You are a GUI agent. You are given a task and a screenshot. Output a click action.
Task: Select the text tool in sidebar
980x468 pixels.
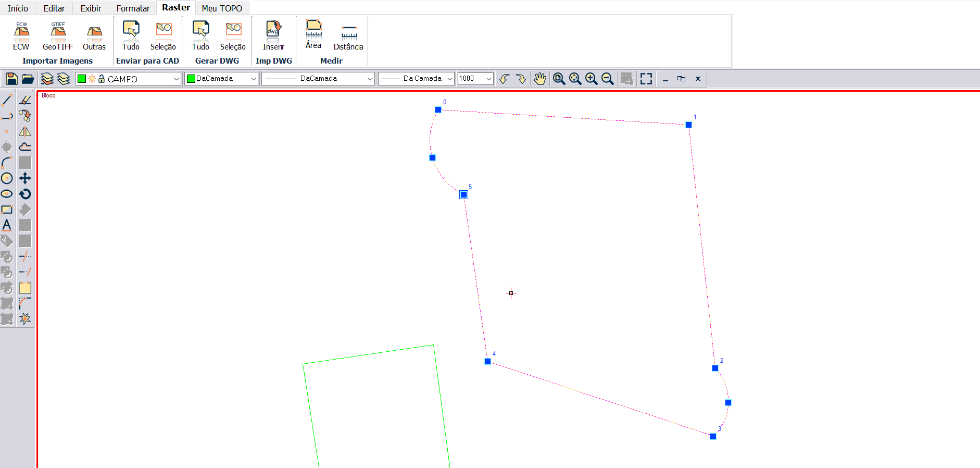[x=7, y=225]
